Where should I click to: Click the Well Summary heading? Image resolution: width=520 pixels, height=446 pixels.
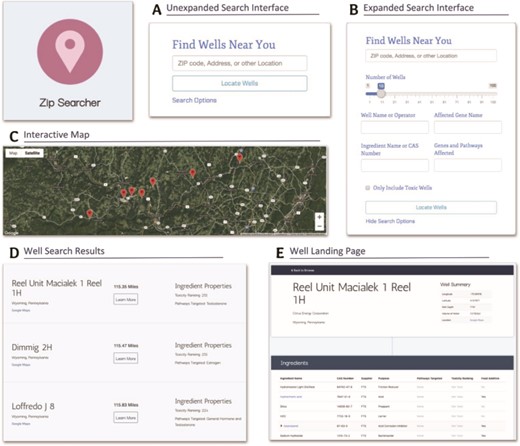point(455,284)
